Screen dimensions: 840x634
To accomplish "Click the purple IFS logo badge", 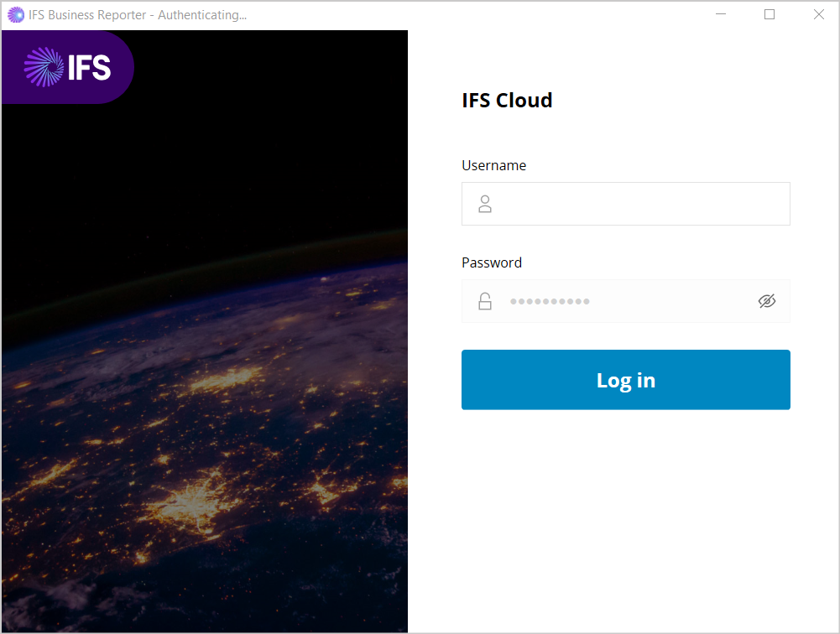I will [67, 67].
